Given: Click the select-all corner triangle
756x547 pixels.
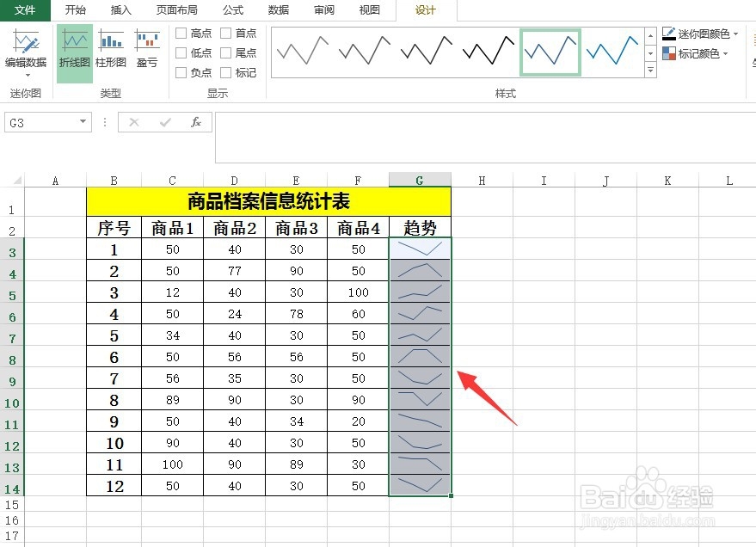Looking at the screenshot, I should coord(17,181).
